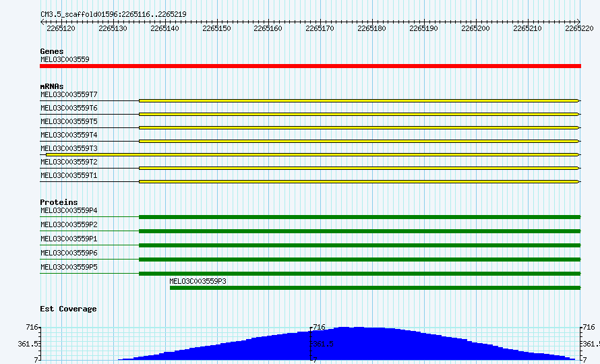Click ruler position 2265160
Viewport: 600px width, 364px height.
[268, 29]
